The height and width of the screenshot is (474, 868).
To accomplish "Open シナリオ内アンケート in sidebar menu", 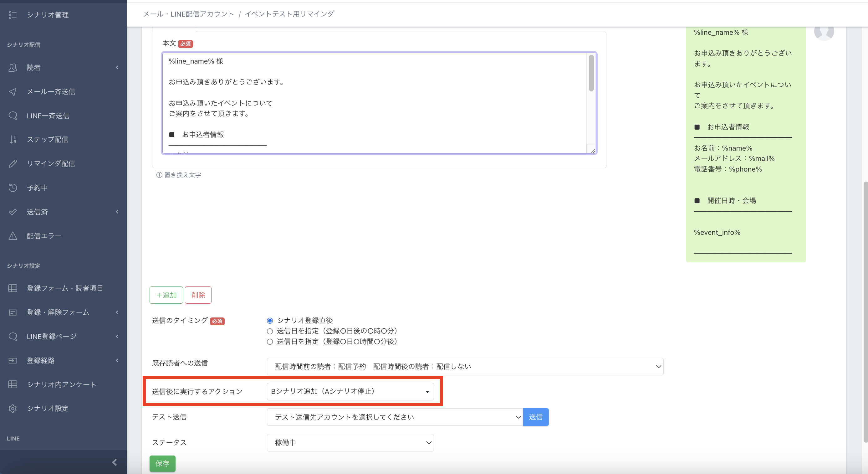I will tap(61, 385).
